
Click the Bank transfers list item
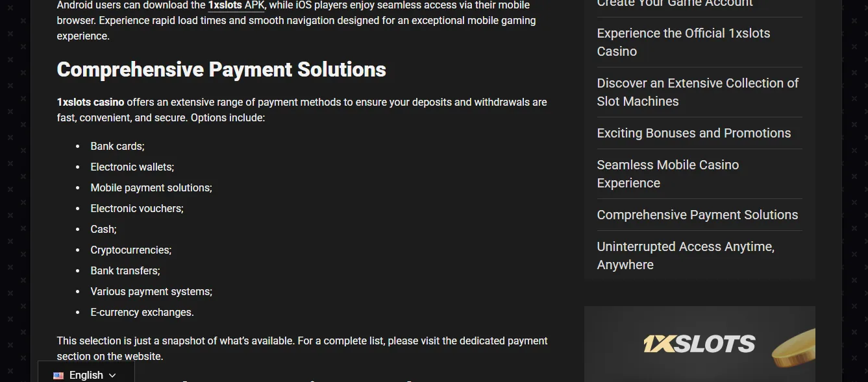point(125,271)
